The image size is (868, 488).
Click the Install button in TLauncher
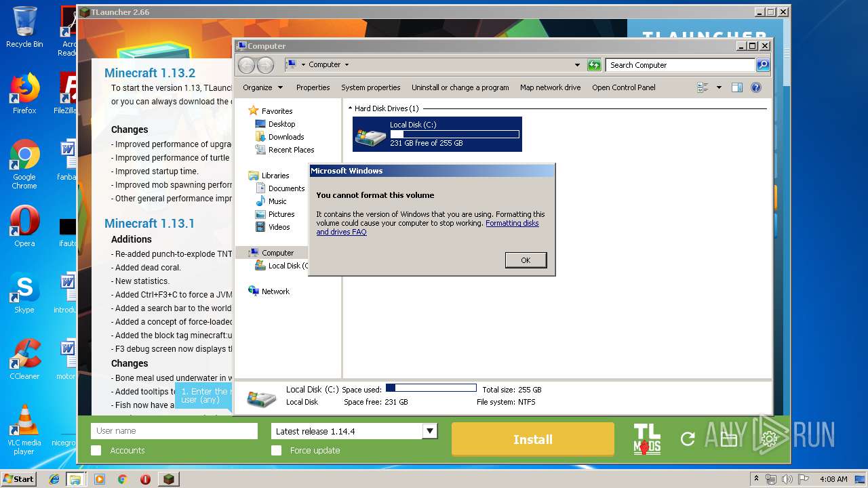tap(533, 439)
